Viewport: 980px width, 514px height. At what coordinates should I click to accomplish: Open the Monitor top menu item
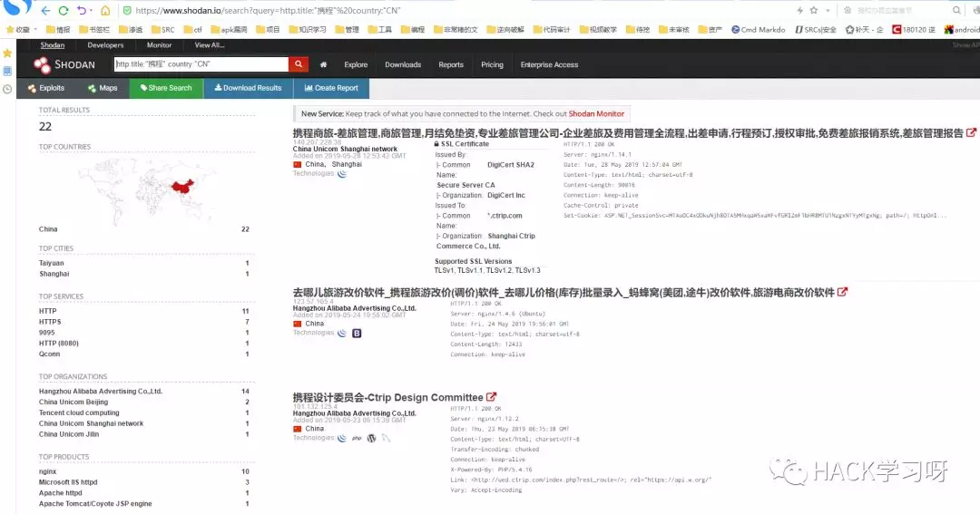click(160, 45)
